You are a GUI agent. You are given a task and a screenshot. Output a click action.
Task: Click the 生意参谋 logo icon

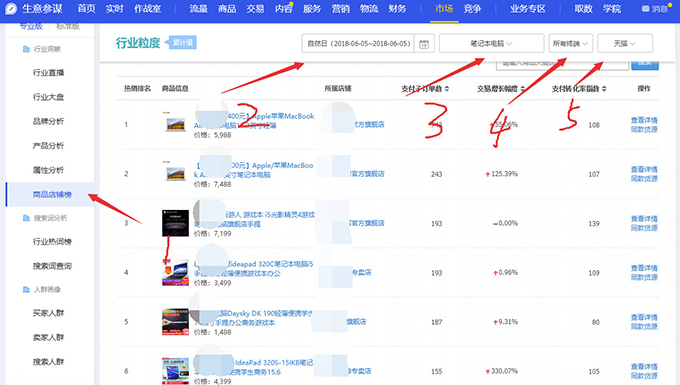point(11,8)
